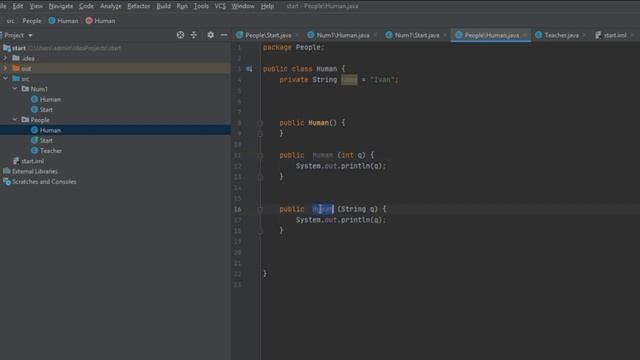Click the highlighted variable name on line 4
This screenshot has width=640, height=360.
[x=349, y=80]
